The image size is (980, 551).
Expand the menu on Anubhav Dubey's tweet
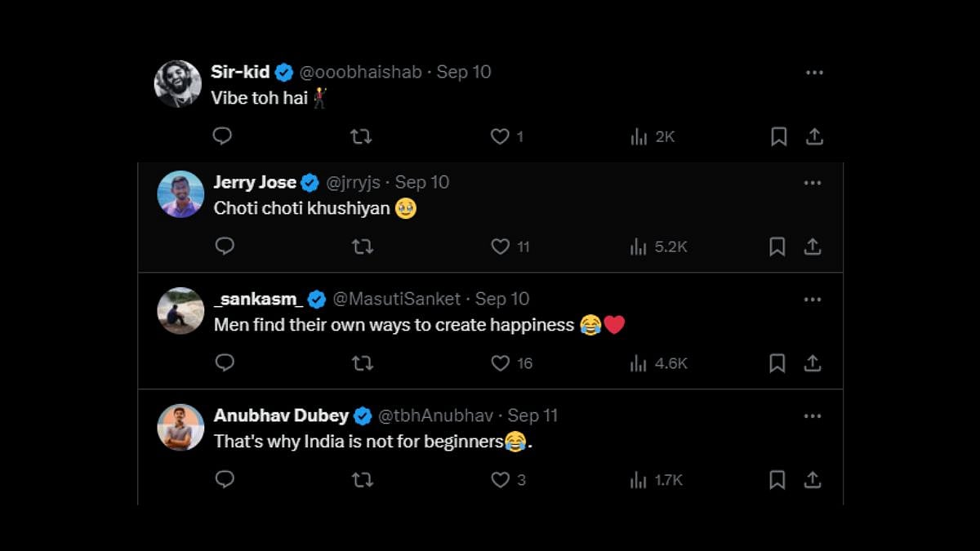pos(813,416)
